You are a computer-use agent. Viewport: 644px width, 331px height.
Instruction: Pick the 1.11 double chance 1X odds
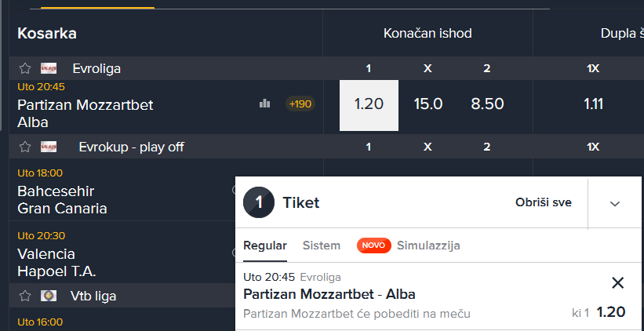594,104
